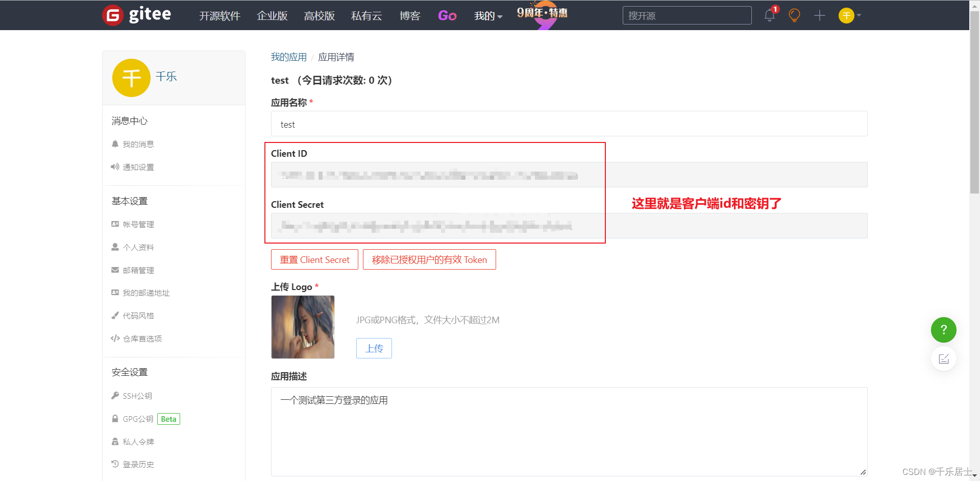
Task: Open the 我的应用 breadcrumb link
Action: click(288, 57)
